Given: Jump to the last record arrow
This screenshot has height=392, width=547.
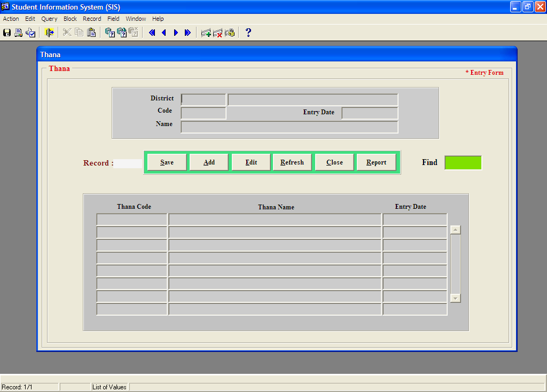Looking at the screenshot, I should click(187, 33).
